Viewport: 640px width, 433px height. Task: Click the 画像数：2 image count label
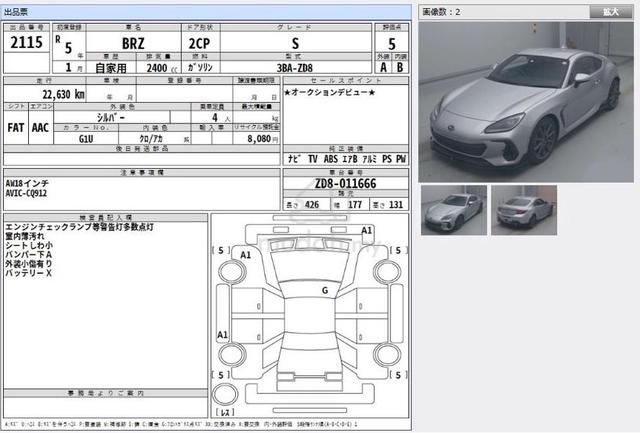tap(441, 12)
